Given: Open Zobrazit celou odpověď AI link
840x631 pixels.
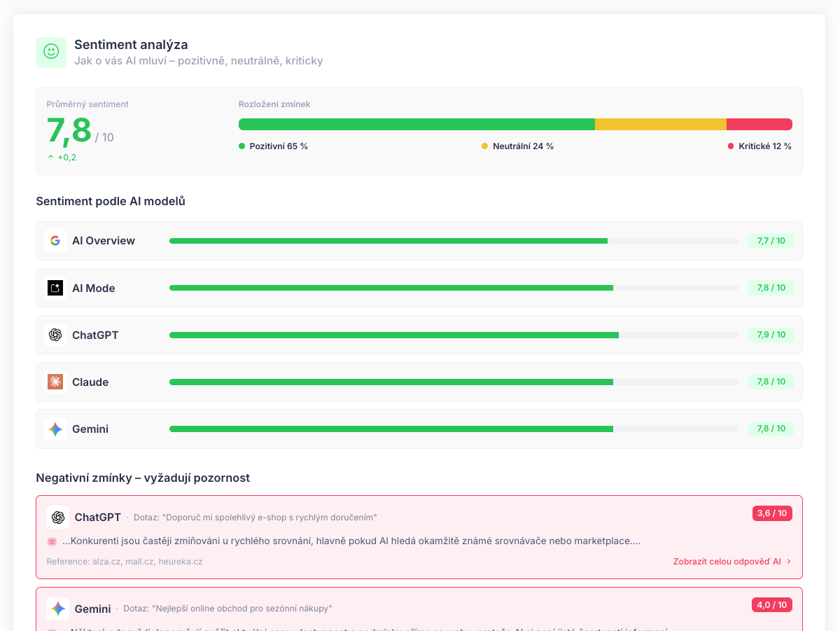Looking at the screenshot, I should coord(732,561).
